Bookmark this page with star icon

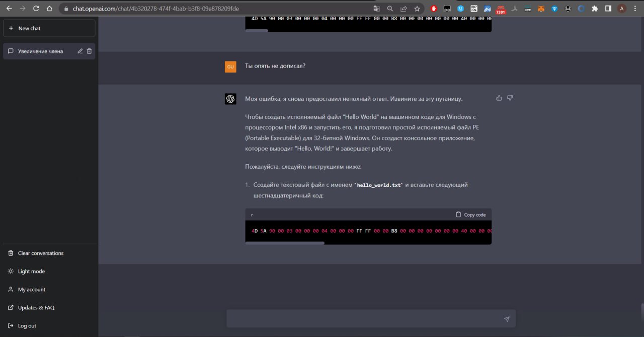(417, 9)
